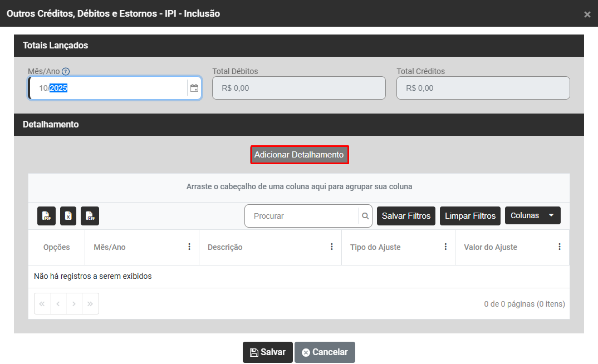This screenshot has height=364, width=598.
Task: Save the record with Salvar
Action: point(267,352)
